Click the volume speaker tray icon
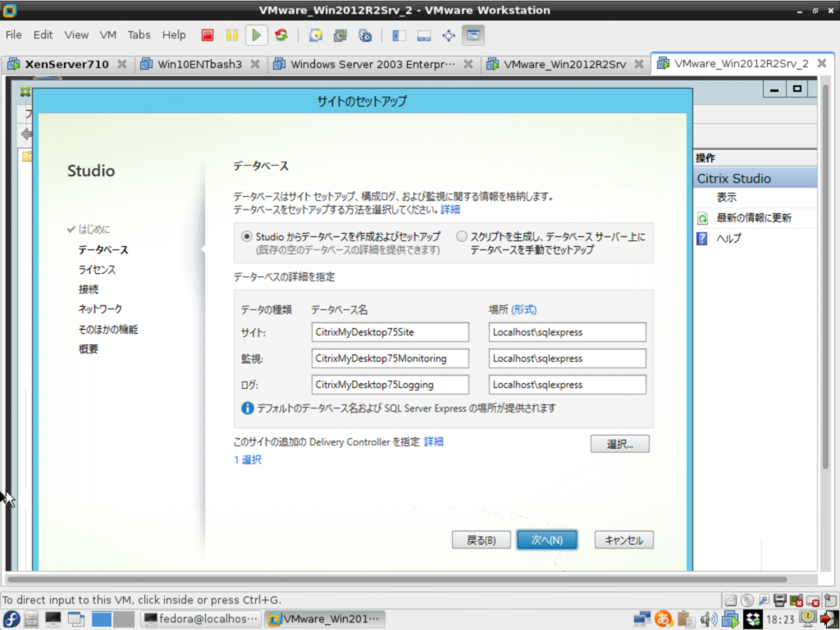 click(708, 619)
